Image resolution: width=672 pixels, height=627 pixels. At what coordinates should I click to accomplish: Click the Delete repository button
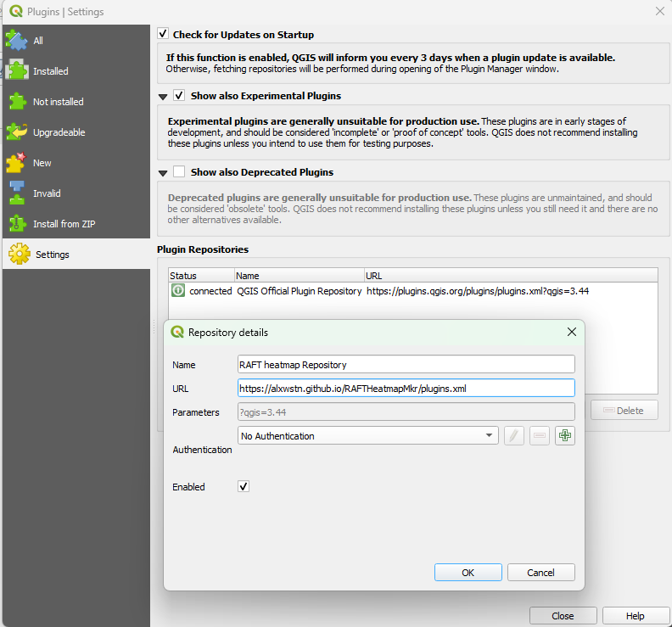624,410
